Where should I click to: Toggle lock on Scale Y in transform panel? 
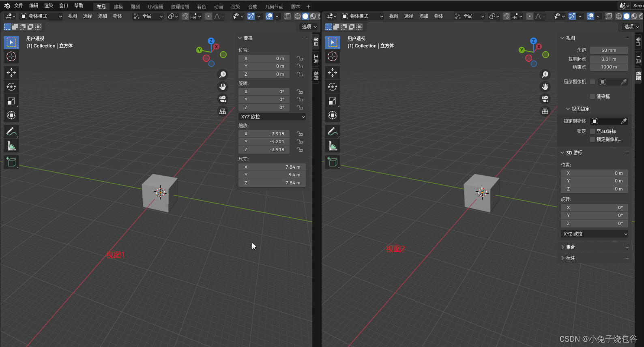(x=300, y=141)
